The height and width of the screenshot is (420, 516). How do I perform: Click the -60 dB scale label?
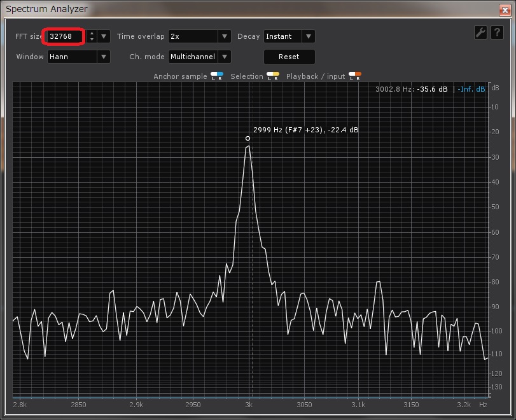click(x=494, y=232)
